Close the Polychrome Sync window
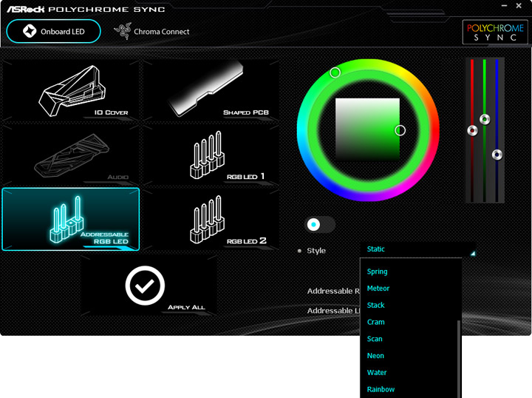 (x=519, y=6)
